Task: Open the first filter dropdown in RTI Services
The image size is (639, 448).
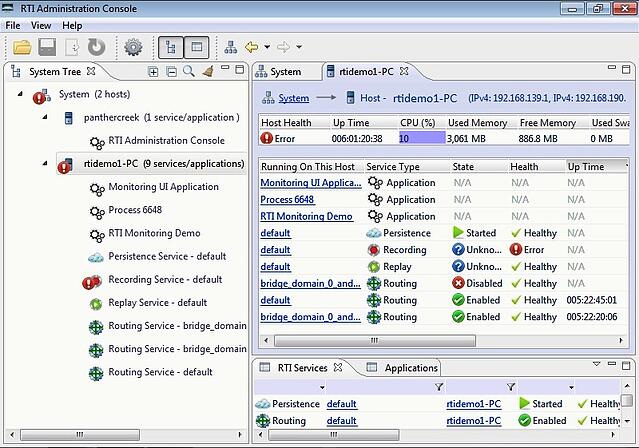Action: (322, 387)
